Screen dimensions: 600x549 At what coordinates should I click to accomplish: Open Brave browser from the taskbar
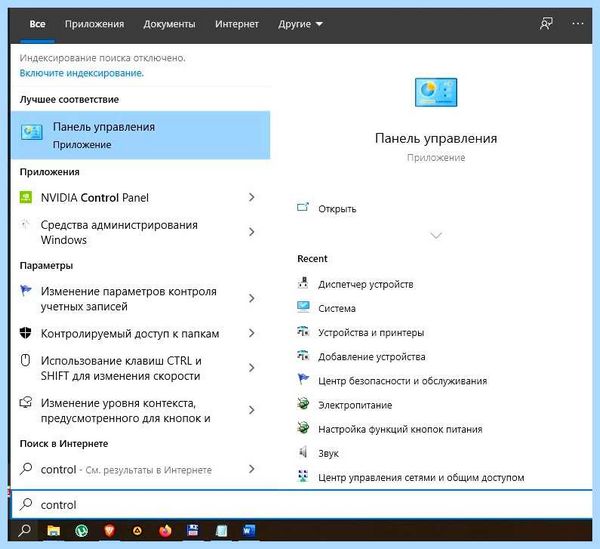coord(109,530)
